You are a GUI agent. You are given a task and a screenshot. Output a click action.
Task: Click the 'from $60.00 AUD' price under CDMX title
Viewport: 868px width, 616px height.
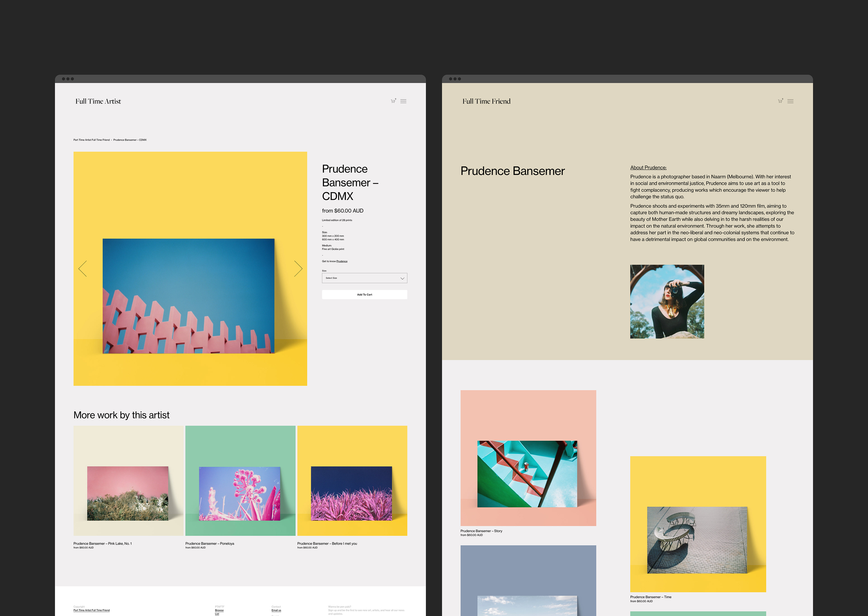point(343,211)
